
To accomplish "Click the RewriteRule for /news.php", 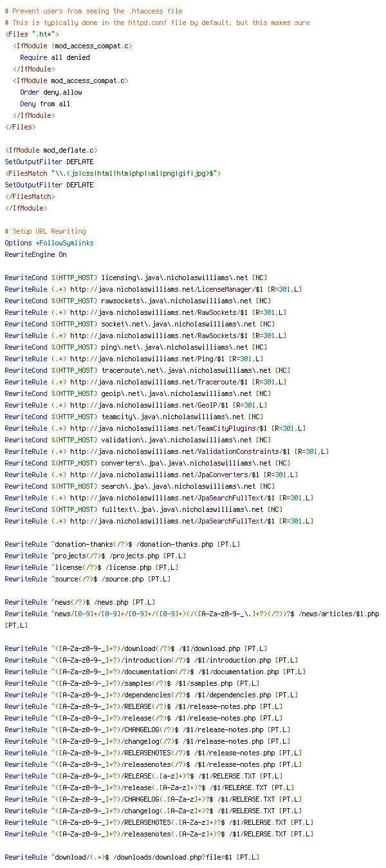I will [80, 602].
